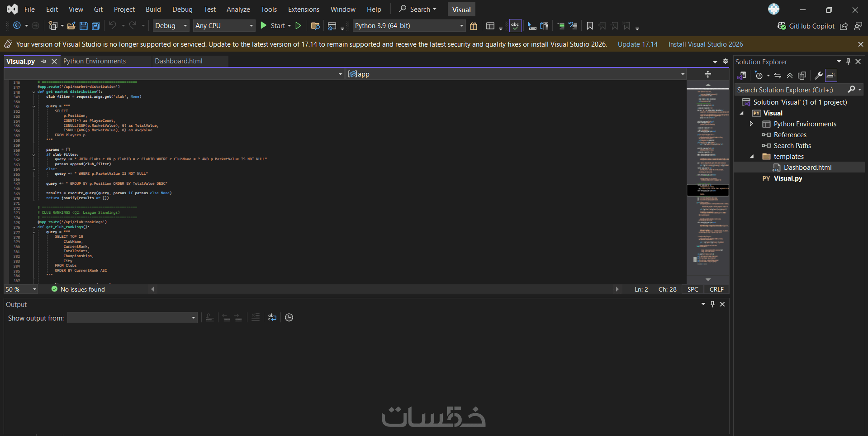This screenshot has width=868, height=436.
Task: Click the split editor icon above the scrollbar
Action: click(708, 74)
